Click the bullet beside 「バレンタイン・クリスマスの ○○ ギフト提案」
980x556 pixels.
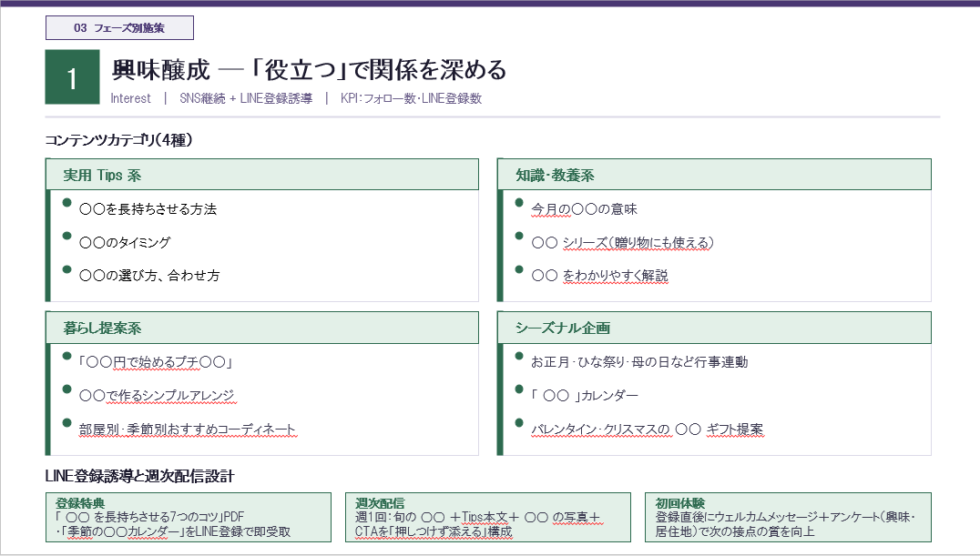pyautogui.click(x=516, y=423)
